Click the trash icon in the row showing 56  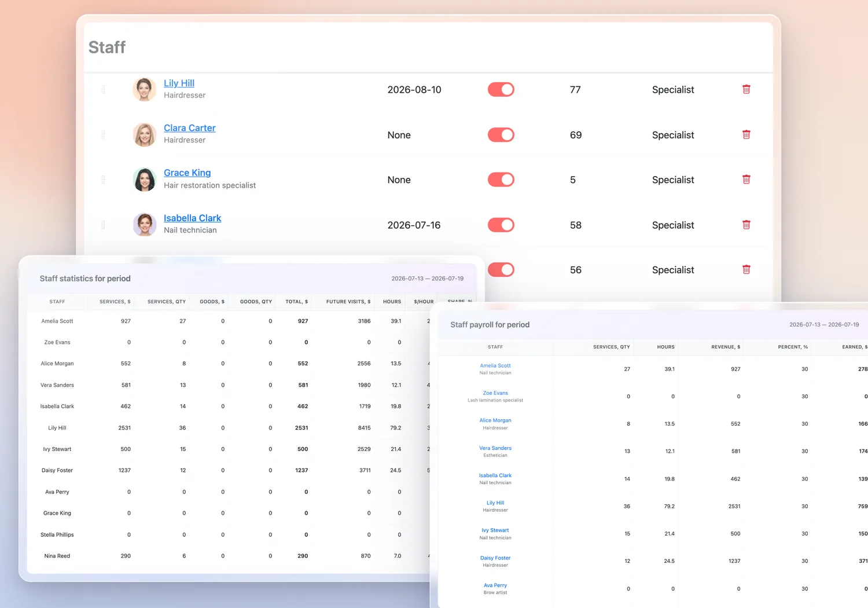[746, 269]
